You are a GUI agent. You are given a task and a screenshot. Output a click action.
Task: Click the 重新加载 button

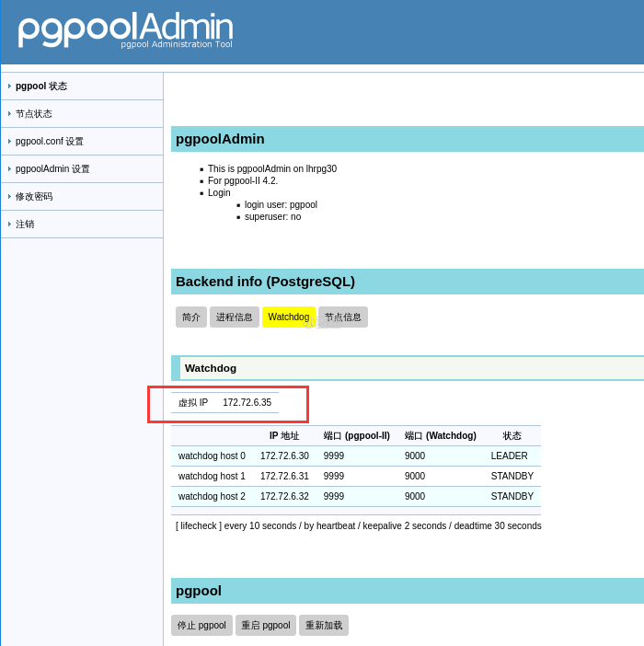[324, 626]
